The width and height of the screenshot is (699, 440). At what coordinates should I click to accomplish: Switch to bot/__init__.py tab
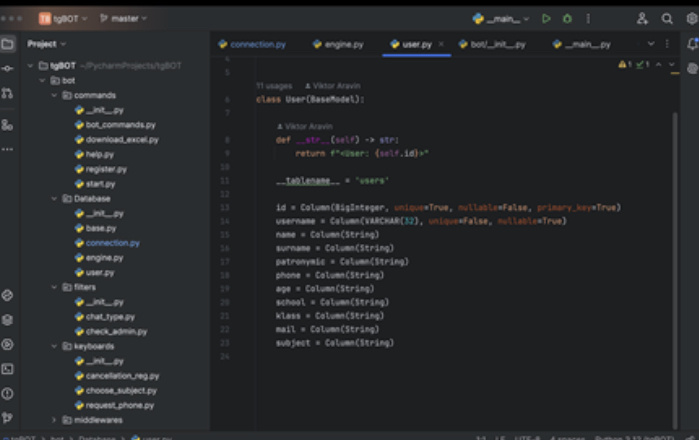493,44
